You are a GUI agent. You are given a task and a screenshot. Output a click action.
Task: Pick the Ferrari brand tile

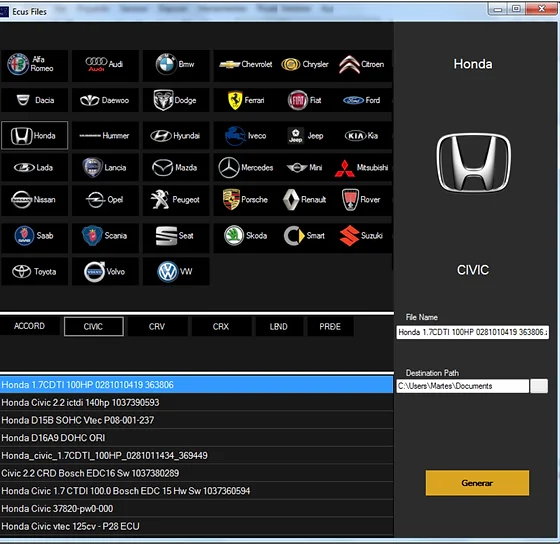coord(246,100)
